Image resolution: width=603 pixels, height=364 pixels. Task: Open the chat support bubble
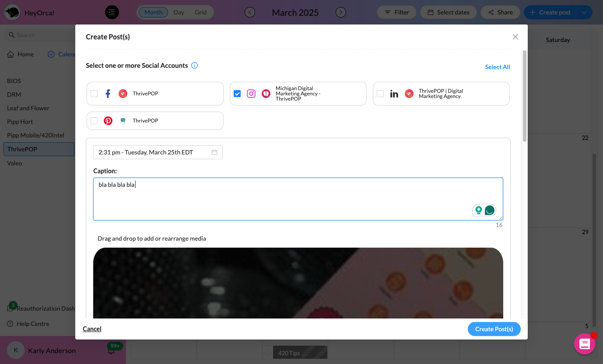point(585,344)
